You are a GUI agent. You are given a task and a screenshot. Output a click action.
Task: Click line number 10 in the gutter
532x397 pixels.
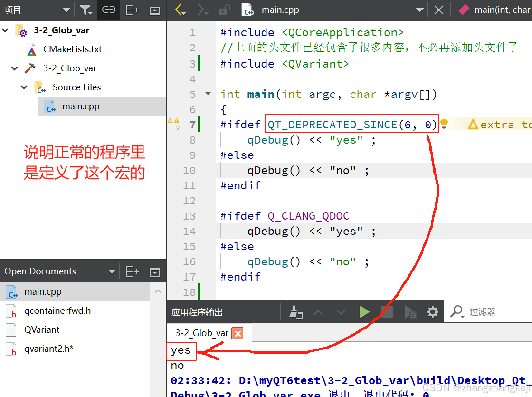tap(190, 170)
